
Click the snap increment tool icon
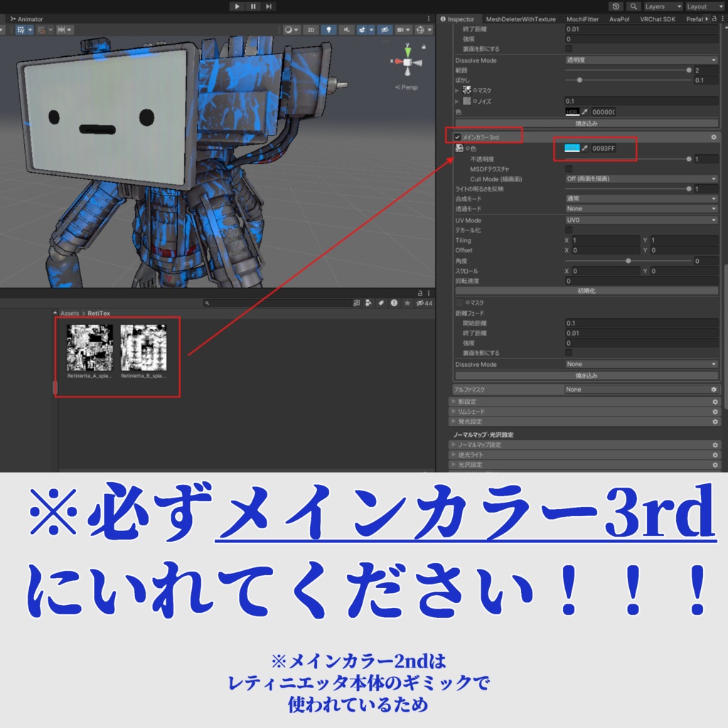pyautogui.click(x=61, y=30)
